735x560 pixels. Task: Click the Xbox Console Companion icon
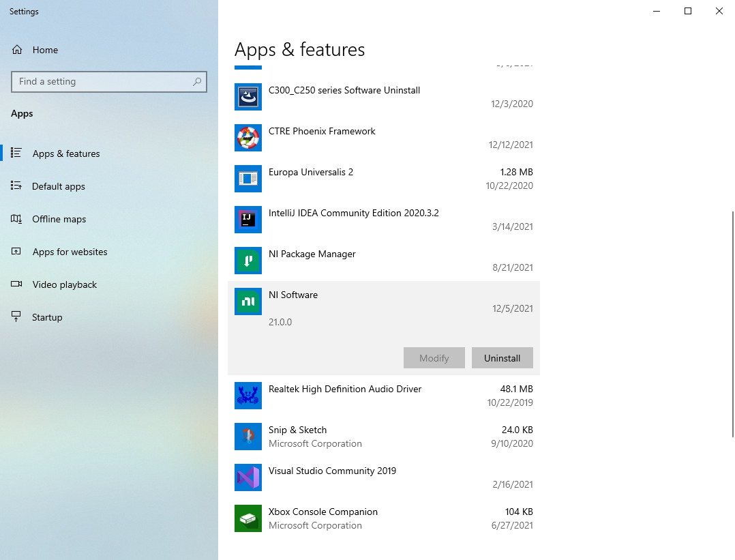(247, 518)
